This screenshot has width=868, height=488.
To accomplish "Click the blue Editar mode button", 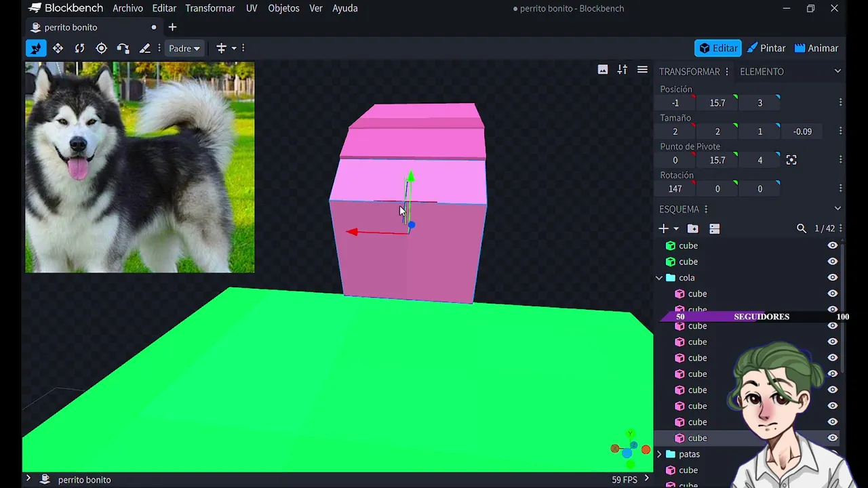I will pyautogui.click(x=718, y=48).
